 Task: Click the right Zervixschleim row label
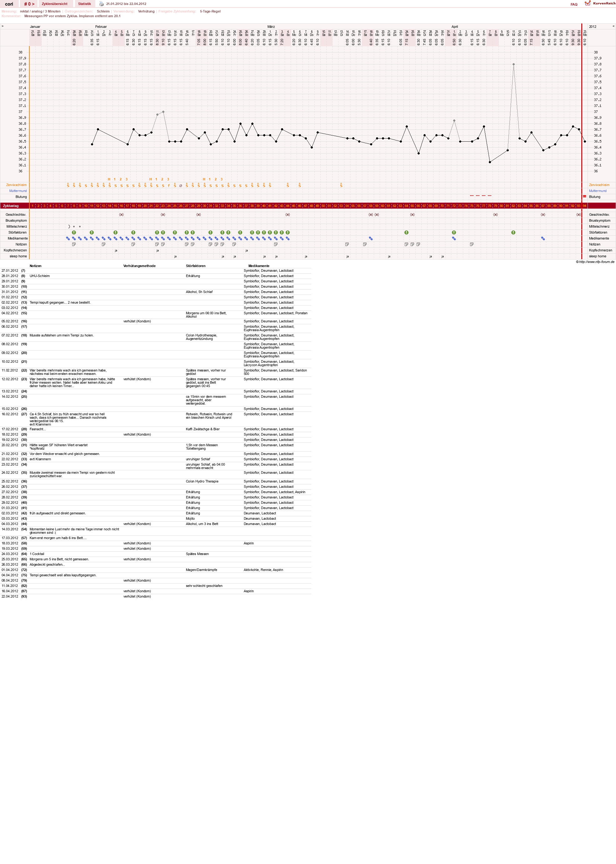point(599,185)
